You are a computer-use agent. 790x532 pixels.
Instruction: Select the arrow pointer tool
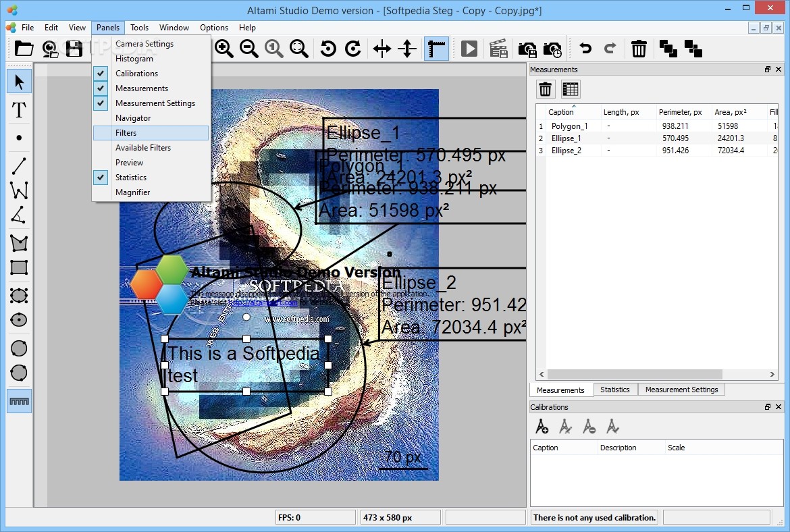click(x=19, y=82)
